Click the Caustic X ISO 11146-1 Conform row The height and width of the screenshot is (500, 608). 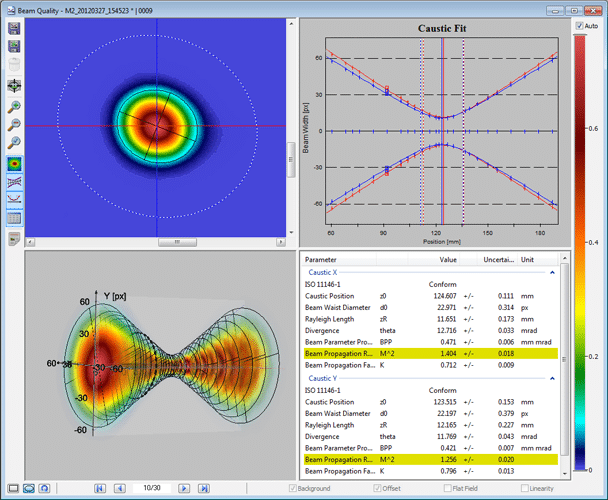pyautogui.click(x=430, y=284)
